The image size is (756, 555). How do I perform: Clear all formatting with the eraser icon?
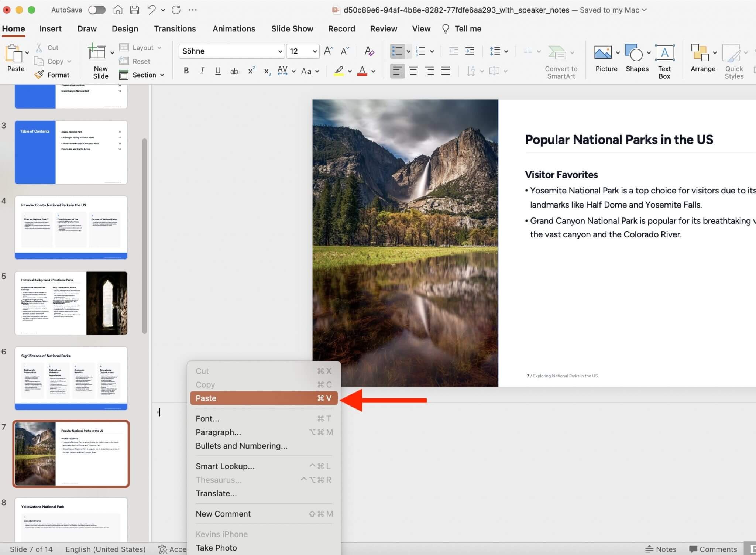369,51
